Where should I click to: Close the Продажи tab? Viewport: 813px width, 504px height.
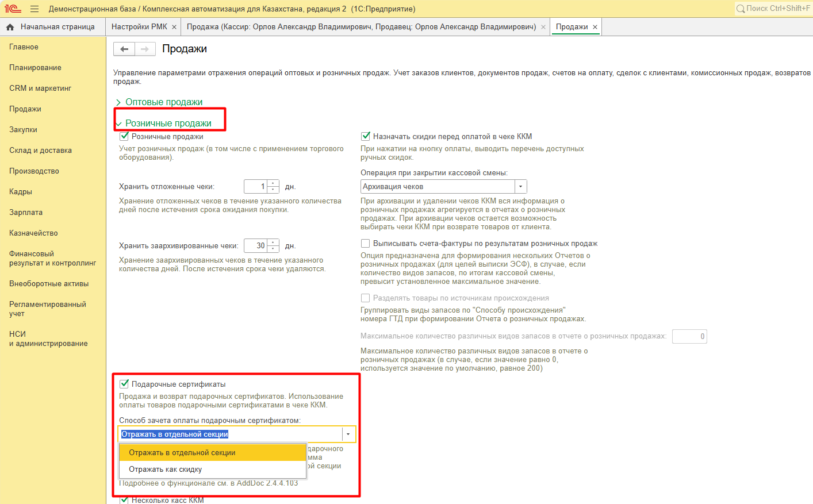click(x=595, y=27)
